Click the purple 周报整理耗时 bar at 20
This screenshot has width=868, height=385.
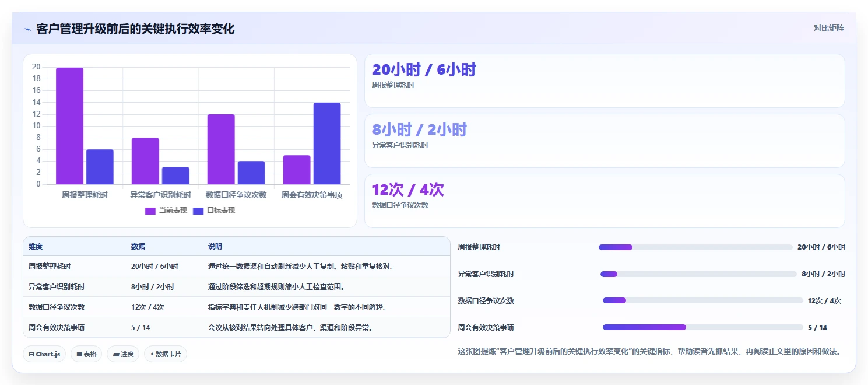coord(69,126)
